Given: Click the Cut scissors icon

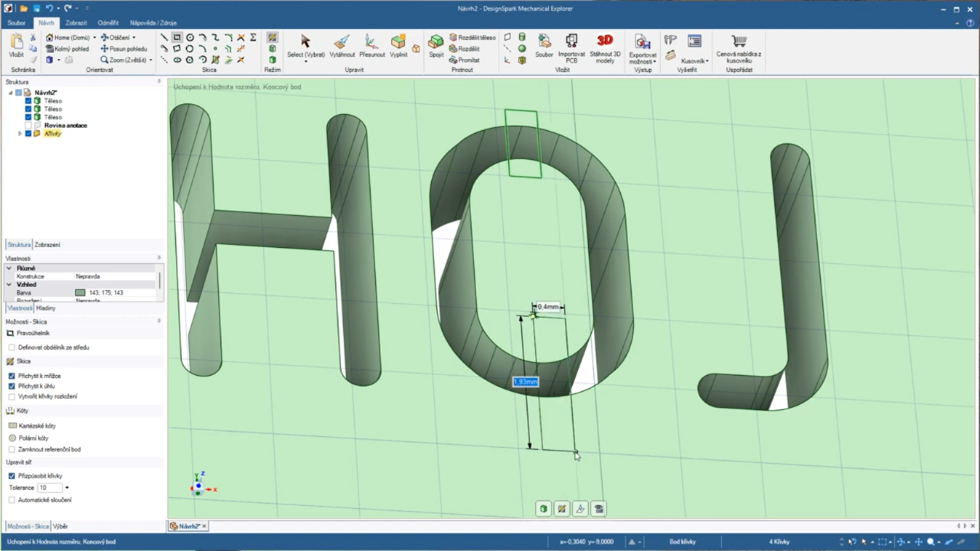Looking at the screenshot, I should [33, 37].
